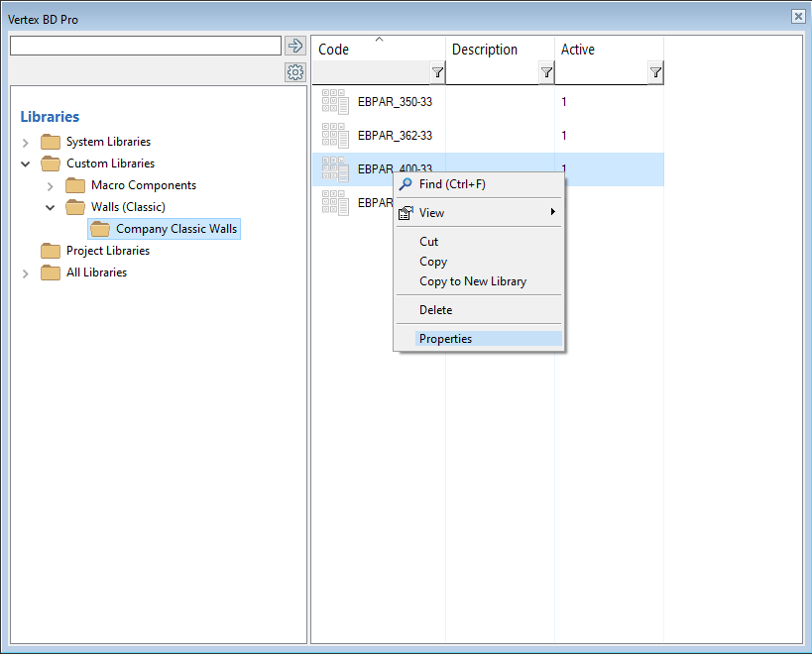812x654 pixels.
Task: Click the Description column filter icon
Action: [546, 72]
